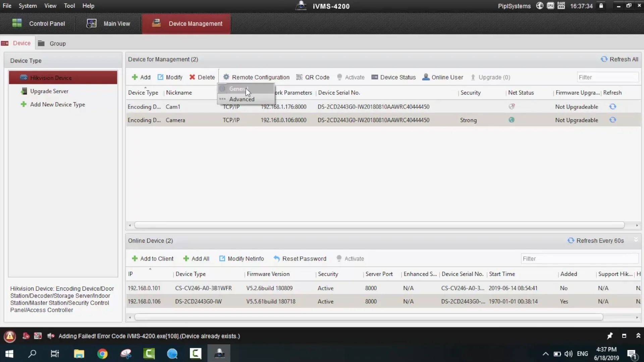The height and width of the screenshot is (362, 644).
Task: Open the System menu
Action: pos(28,6)
